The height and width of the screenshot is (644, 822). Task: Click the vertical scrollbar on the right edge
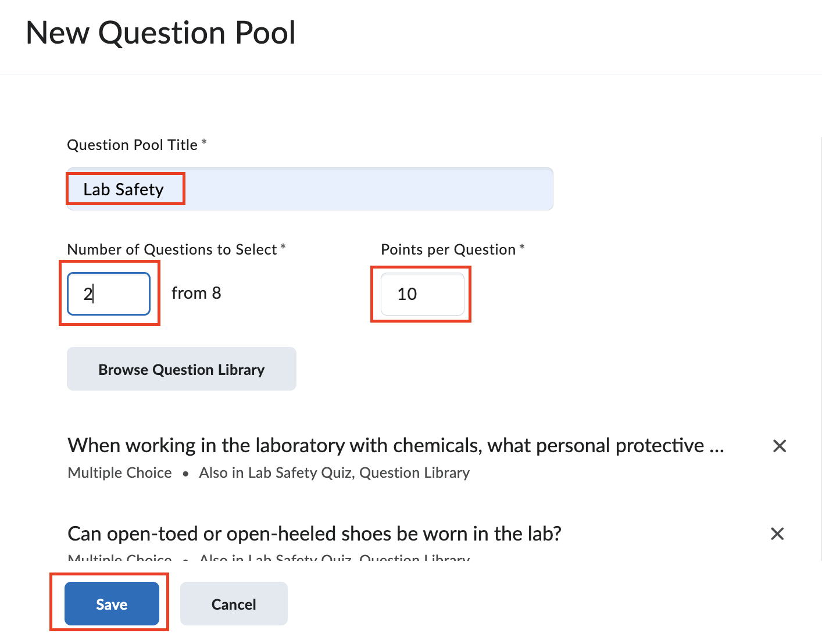tap(820, 349)
